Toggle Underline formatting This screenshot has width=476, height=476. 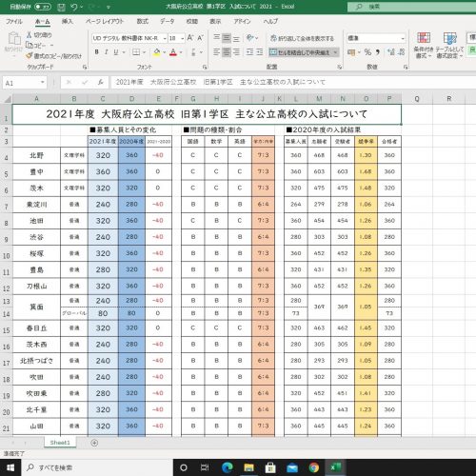tap(116, 52)
